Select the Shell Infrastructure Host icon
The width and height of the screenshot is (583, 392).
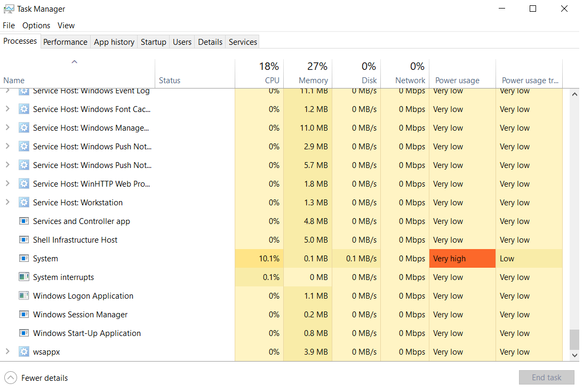pos(24,239)
